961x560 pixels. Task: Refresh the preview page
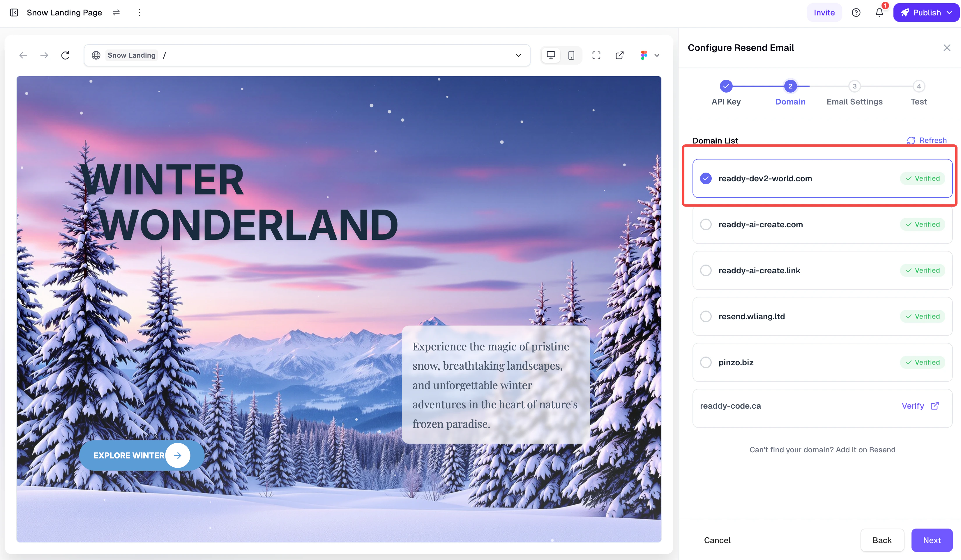tap(65, 55)
